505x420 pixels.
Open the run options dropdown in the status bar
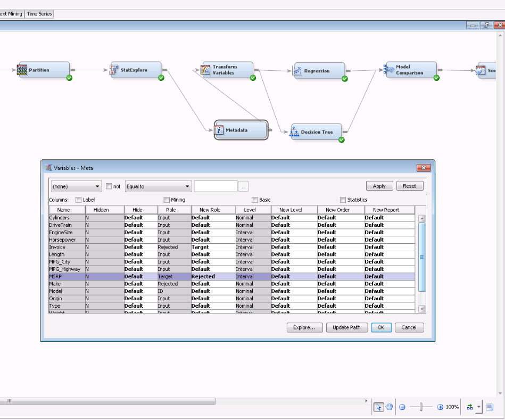pos(478,407)
